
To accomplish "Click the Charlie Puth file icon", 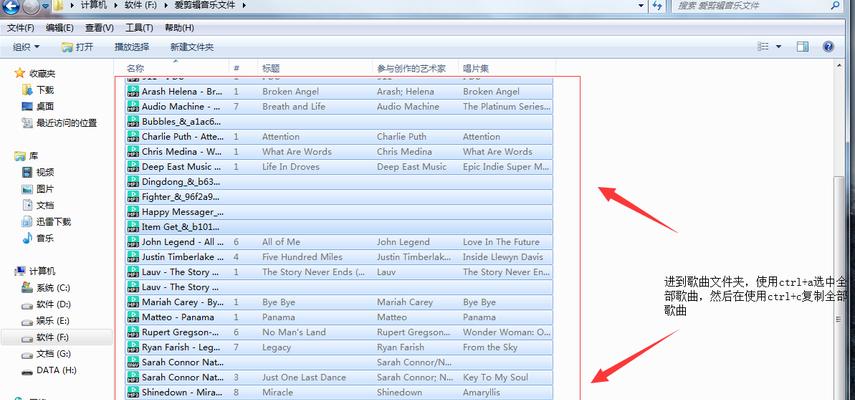I will (x=133, y=136).
